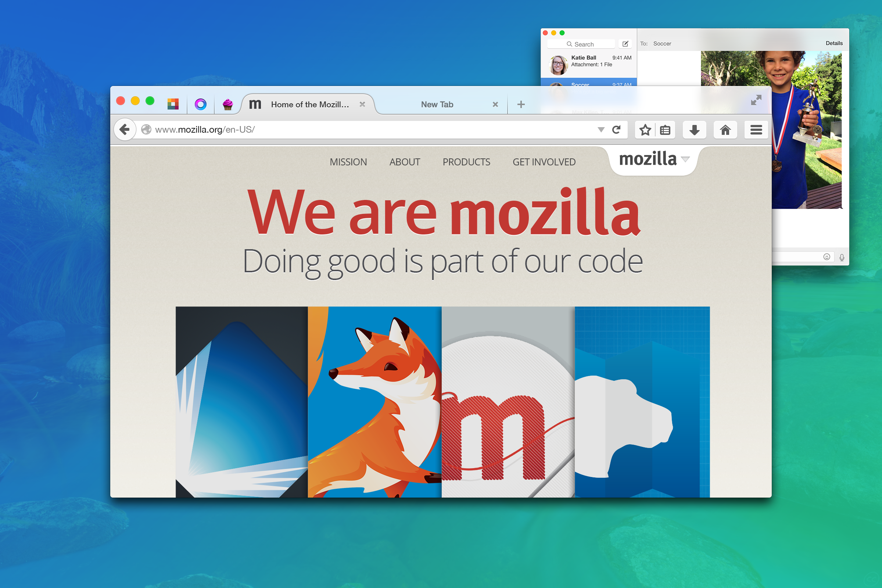
Task: Open the ABOUT nav link
Action: [405, 162]
